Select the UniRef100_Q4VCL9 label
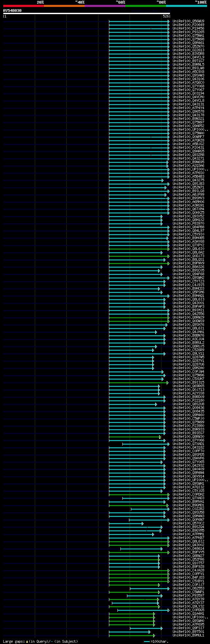Screen dimensions: 210x644 pyautogui.click(x=188, y=57)
